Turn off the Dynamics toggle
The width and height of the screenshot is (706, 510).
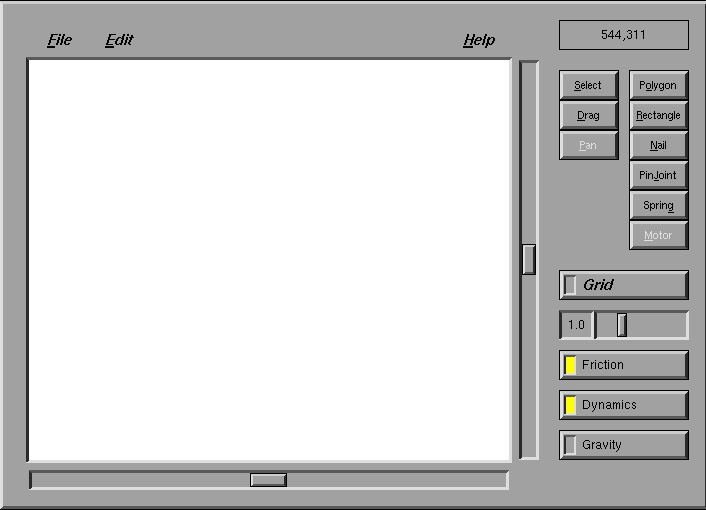click(624, 405)
